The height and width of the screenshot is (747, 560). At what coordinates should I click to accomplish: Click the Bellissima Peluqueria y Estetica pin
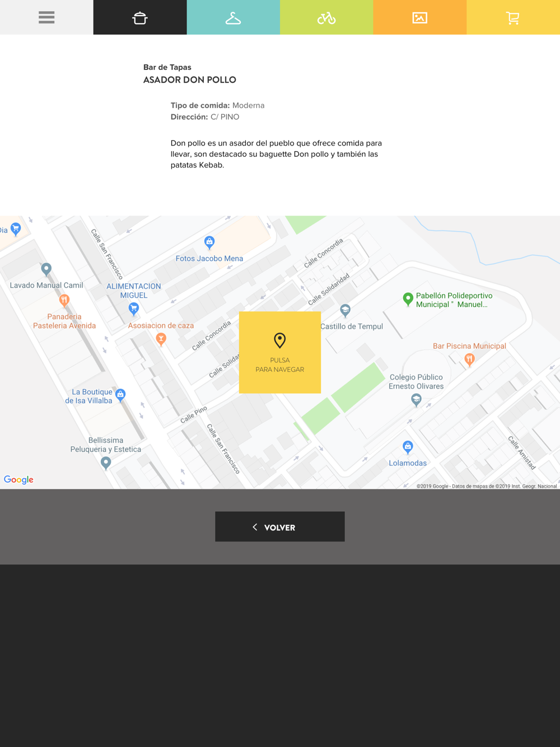tap(106, 463)
